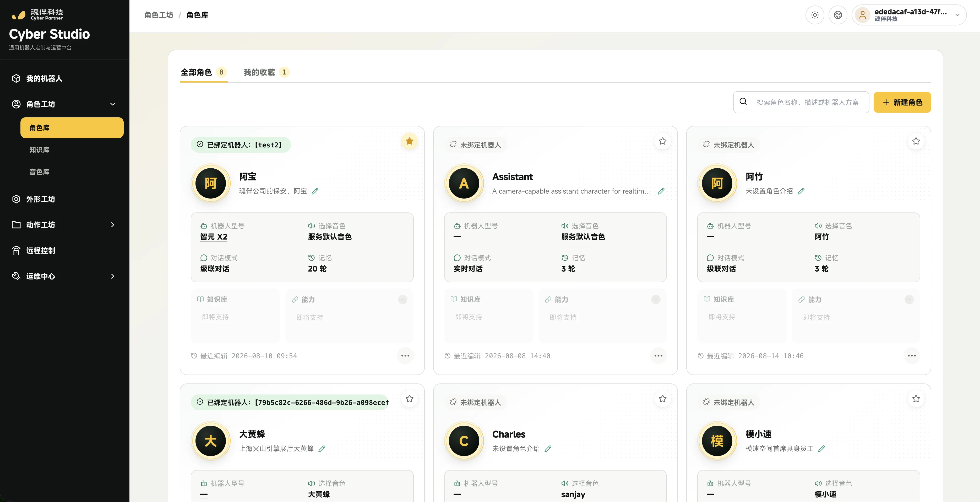Click the 已绑定机器人:【test2】 badge
Image resolution: width=980 pixels, height=502 pixels.
[241, 145]
